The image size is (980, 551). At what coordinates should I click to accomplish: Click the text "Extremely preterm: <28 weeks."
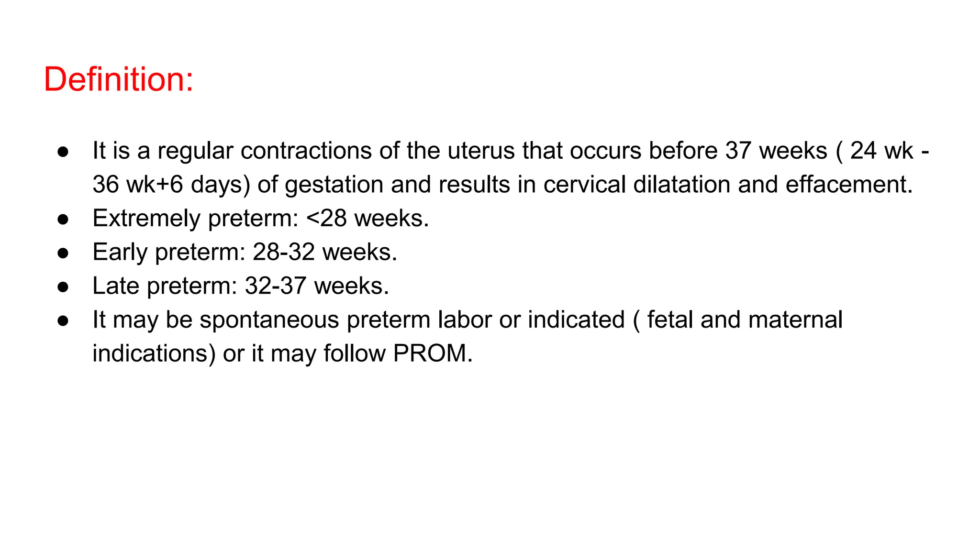tap(260, 219)
